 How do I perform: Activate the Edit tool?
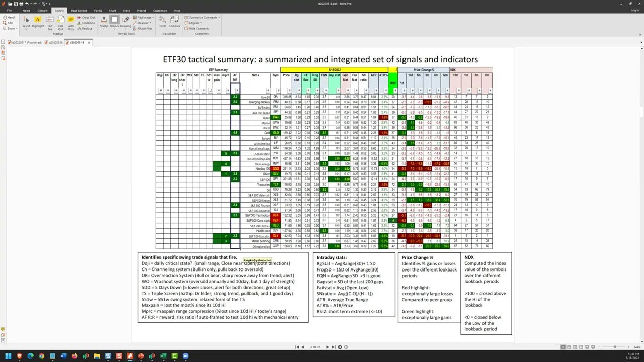(8, 23)
